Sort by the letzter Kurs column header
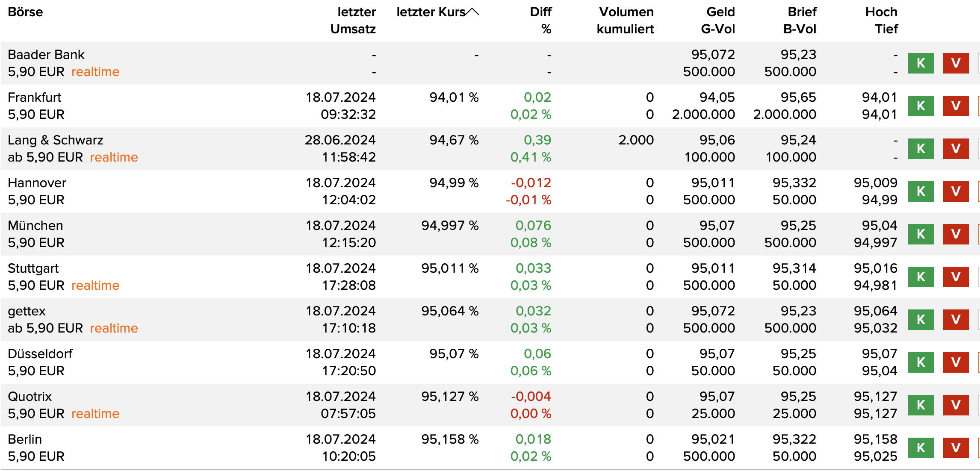Image resolution: width=980 pixels, height=471 pixels. point(431,12)
